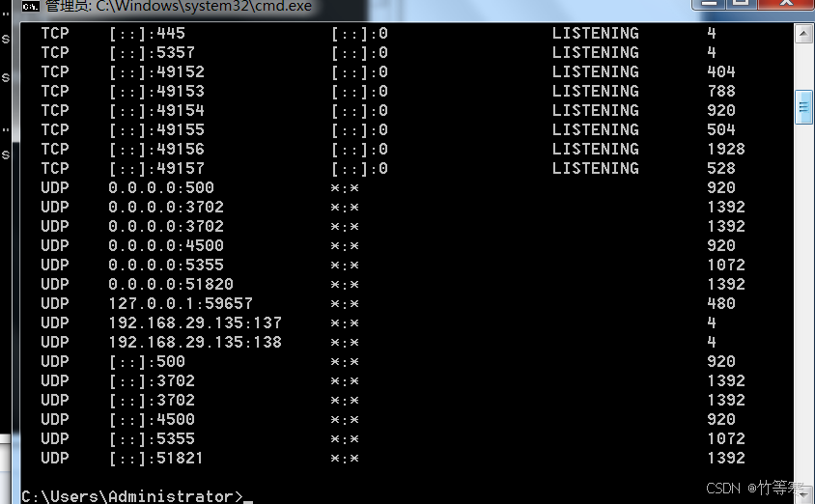Viewport: 815px width, 504px height.
Task: Click the scrollbar track below the thumb
Action: click(x=803, y=290)
